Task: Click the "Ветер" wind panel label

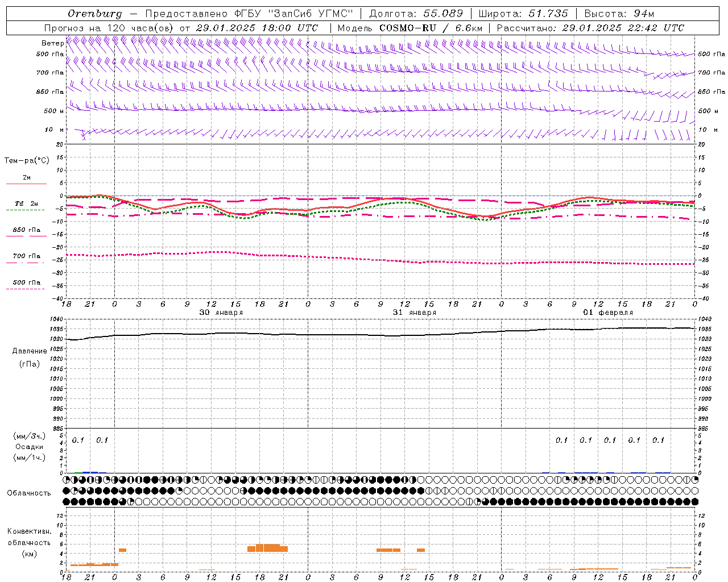Action: click(x=53, y=43)
